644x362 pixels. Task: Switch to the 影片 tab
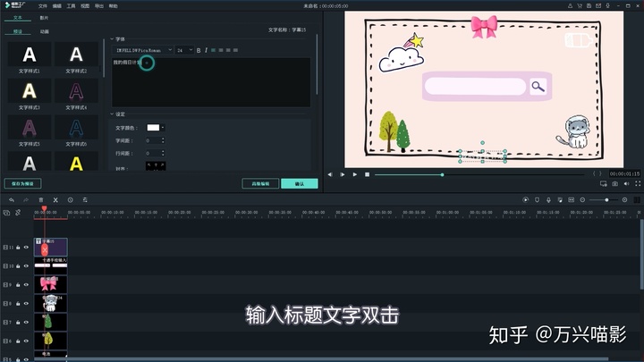click(x=44, y=18)
